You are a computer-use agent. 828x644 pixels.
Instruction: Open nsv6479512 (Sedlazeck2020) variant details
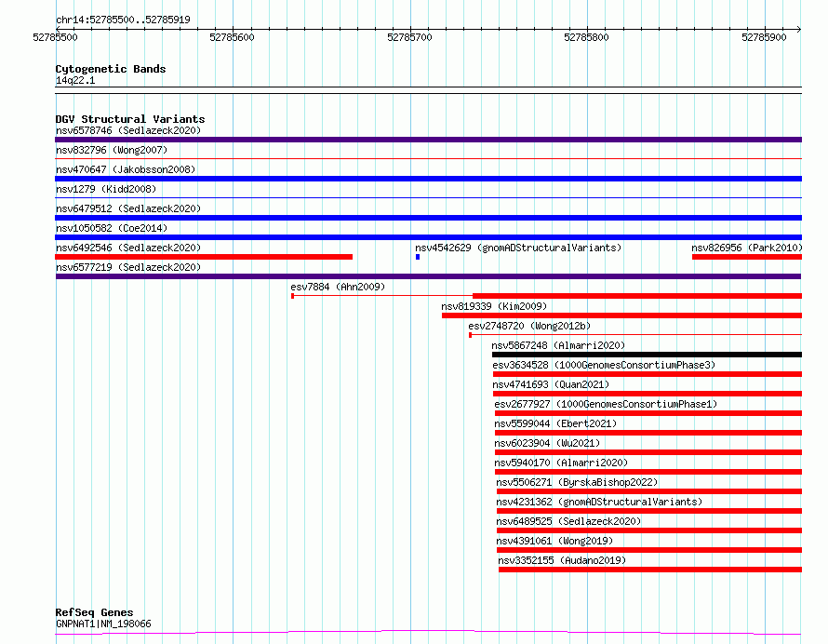128,208
